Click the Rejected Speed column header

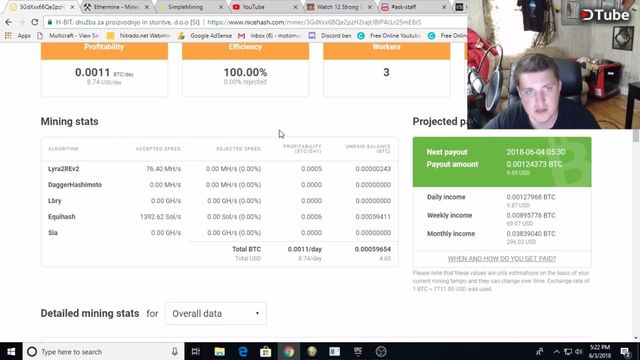pyautogui.click(x=238, y=149)
